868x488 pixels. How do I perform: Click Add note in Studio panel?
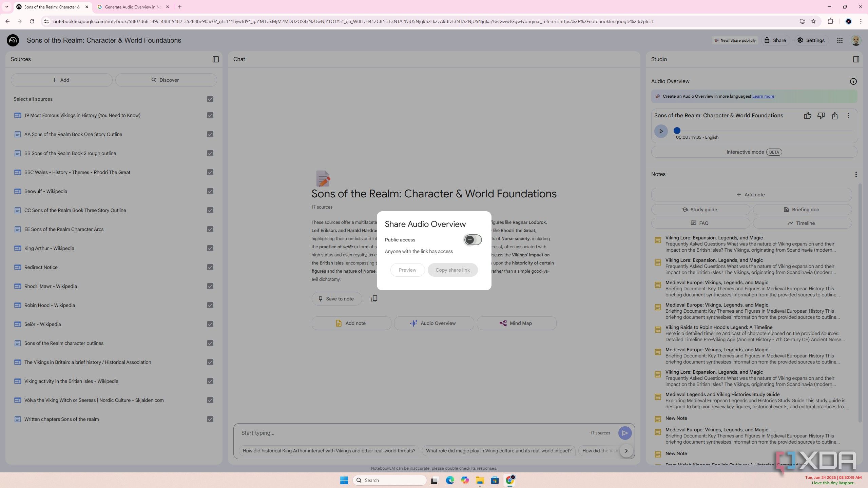point(751,195)
